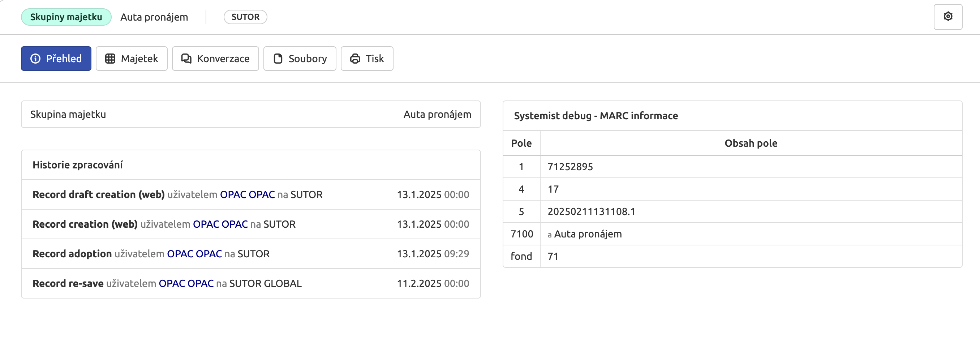Select the Tisk tab label
This screenshot has width=980, height=339.
click(374, 59)
